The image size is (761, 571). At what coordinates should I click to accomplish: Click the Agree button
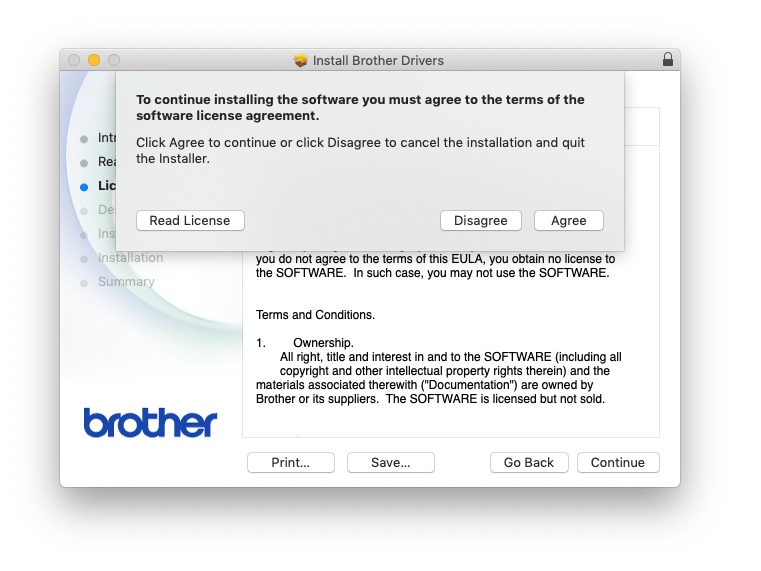(x=569, y=220)
